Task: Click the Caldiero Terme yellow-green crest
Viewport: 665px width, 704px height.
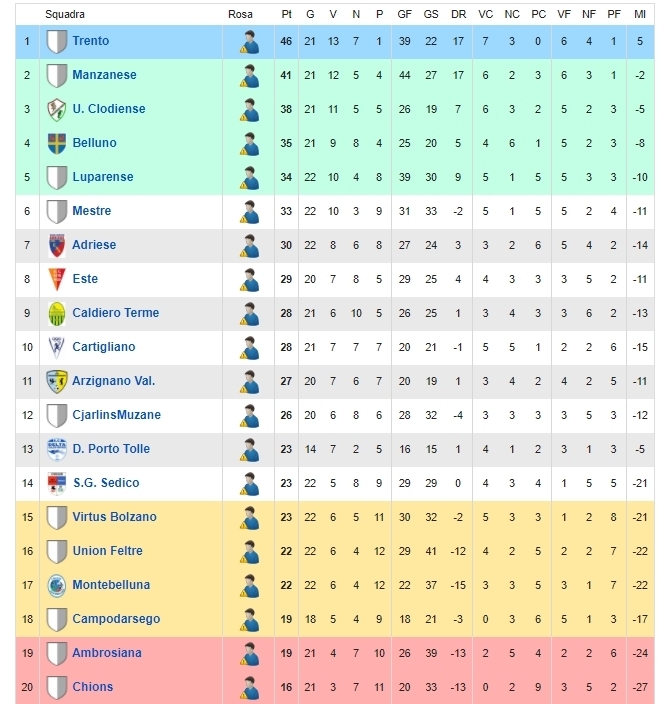Action: coord(57,313)
